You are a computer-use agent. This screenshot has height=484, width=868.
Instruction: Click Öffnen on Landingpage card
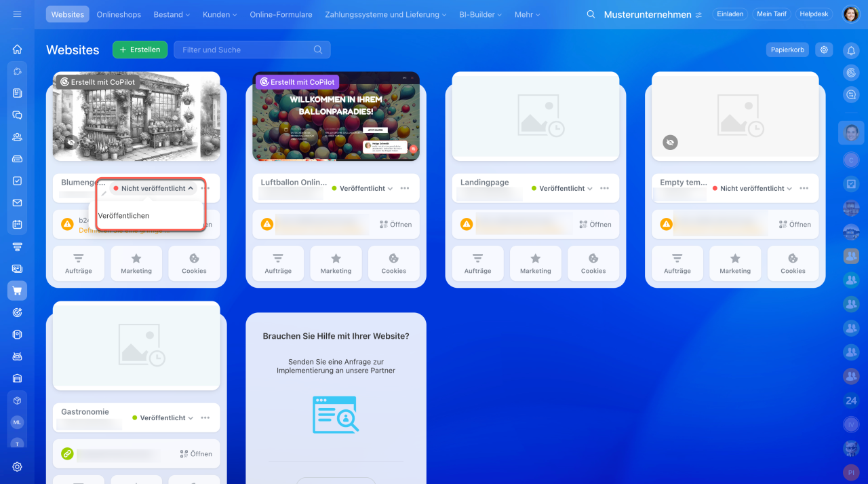pos(595,224)
